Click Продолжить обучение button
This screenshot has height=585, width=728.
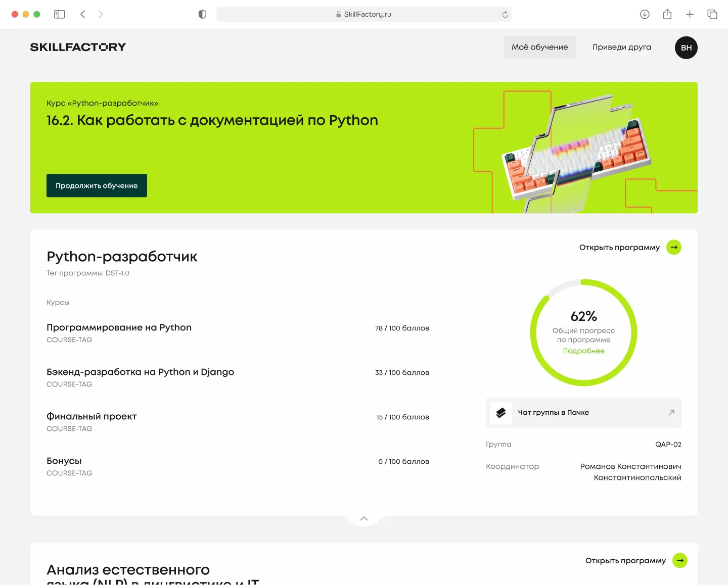(x=97, y=185)
